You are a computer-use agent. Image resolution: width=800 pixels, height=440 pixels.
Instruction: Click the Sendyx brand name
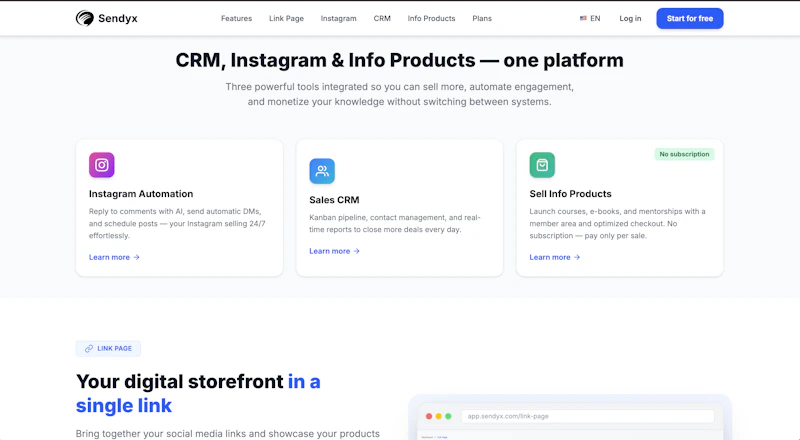coord(118,18)
